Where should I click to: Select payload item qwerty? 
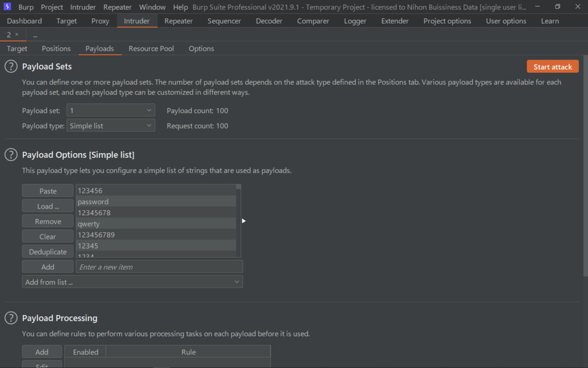(x=156, y=224)
